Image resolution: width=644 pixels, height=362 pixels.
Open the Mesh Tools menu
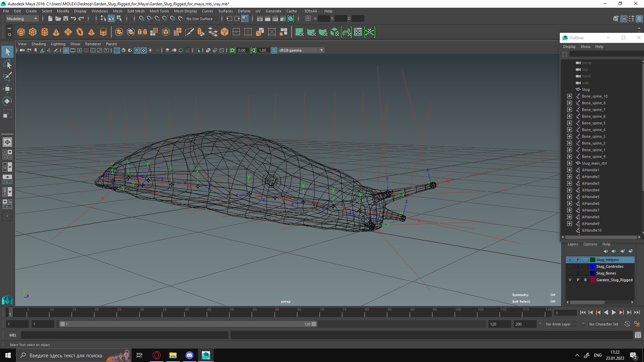point(159,11)
